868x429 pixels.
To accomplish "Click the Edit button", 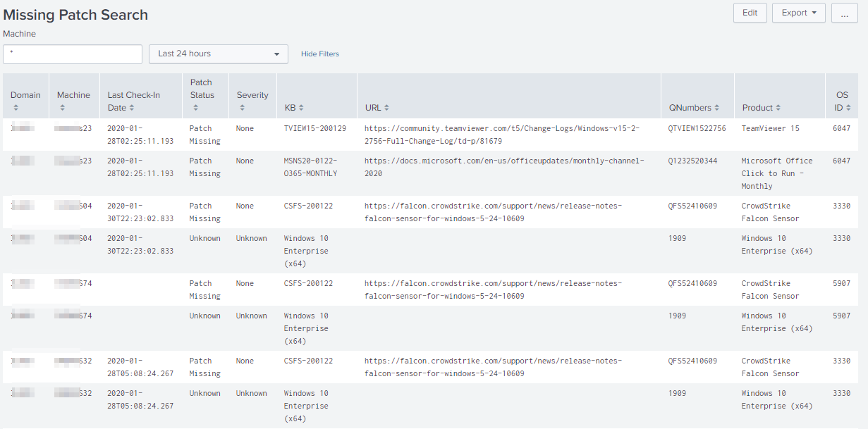I will pyautogui.click(x=750, y=13).
